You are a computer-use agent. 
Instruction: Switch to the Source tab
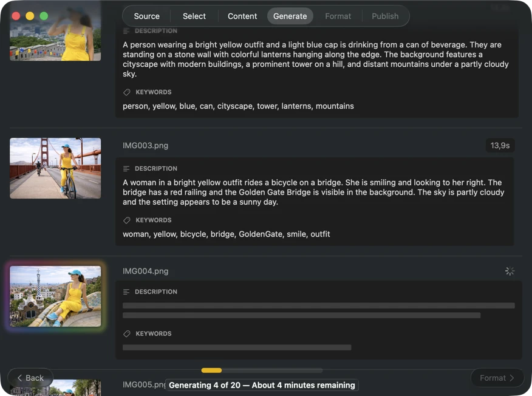[x=146, y=16]
